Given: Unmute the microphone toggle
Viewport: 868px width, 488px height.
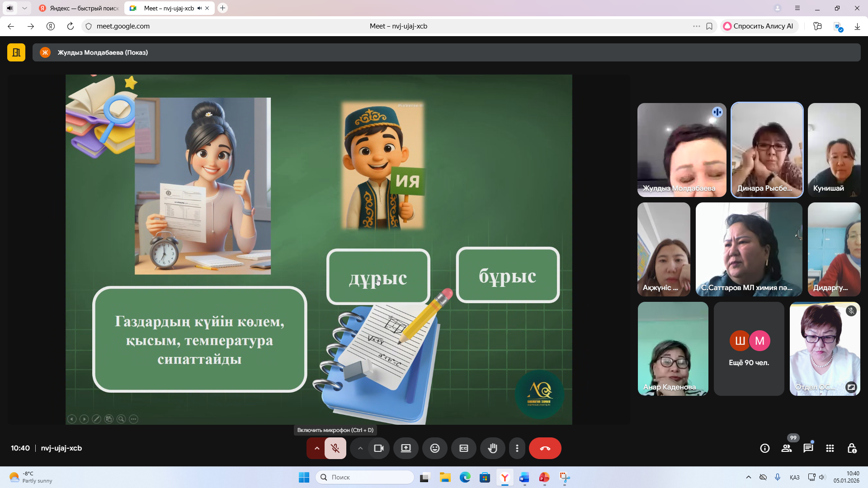Looking at the screenshot, I should (335, 448).
